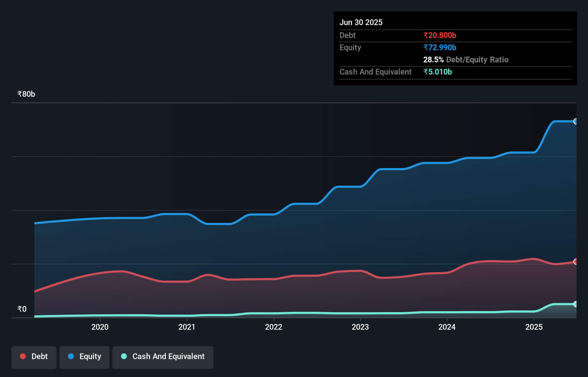This screenshot has width=588, height=377.
Task: Click the blue Equity legend dot
Action: tap(71, 356)
